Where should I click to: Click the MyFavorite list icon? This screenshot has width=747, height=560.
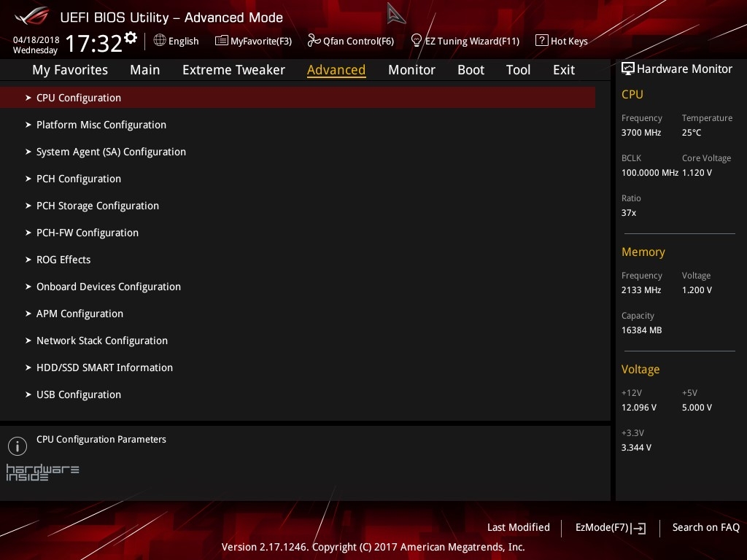click(222, 41)
